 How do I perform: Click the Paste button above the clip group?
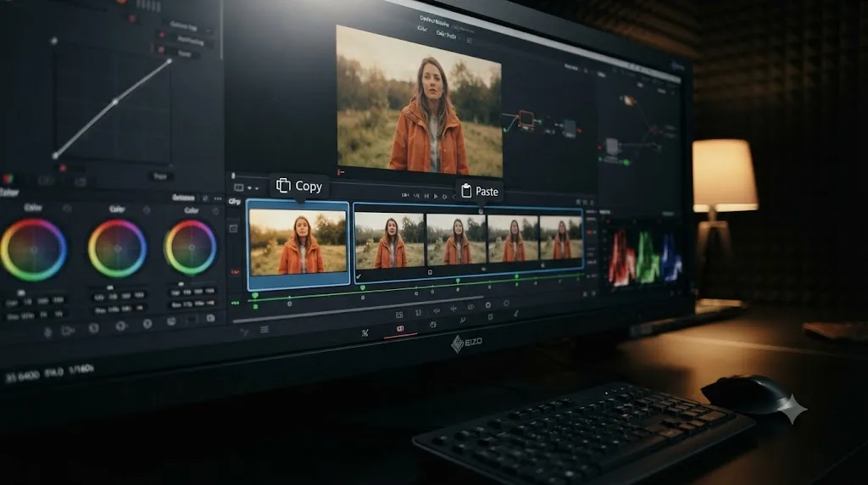click(480, 192)
